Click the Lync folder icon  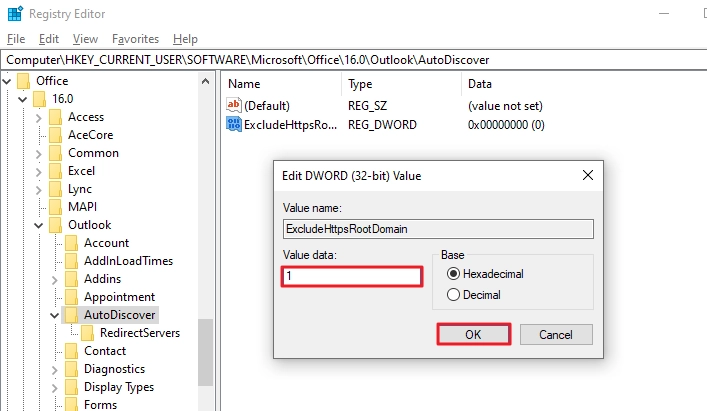[x=55, y=189]
